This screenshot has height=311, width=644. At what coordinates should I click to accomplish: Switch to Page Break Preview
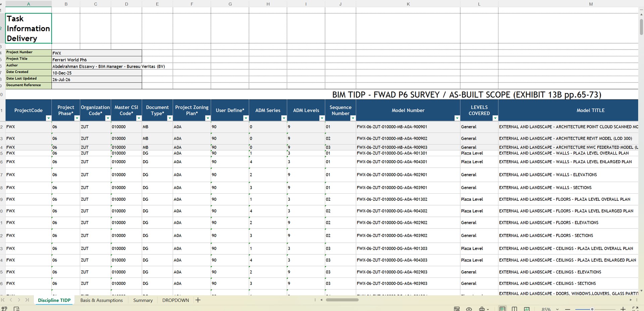tap(527, 309)
